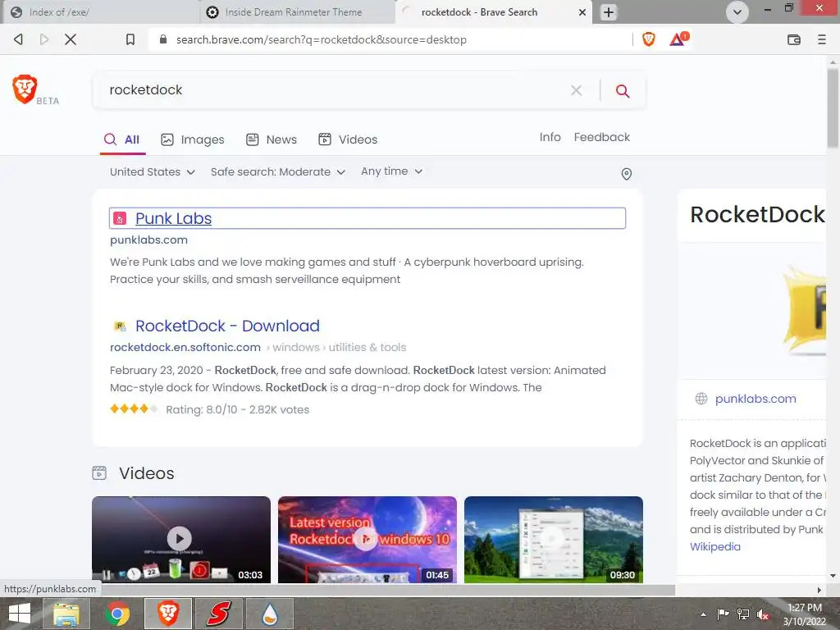Play the Latest version Rocketdock 01:45 video
840x630 pixels.
point(367,540)
